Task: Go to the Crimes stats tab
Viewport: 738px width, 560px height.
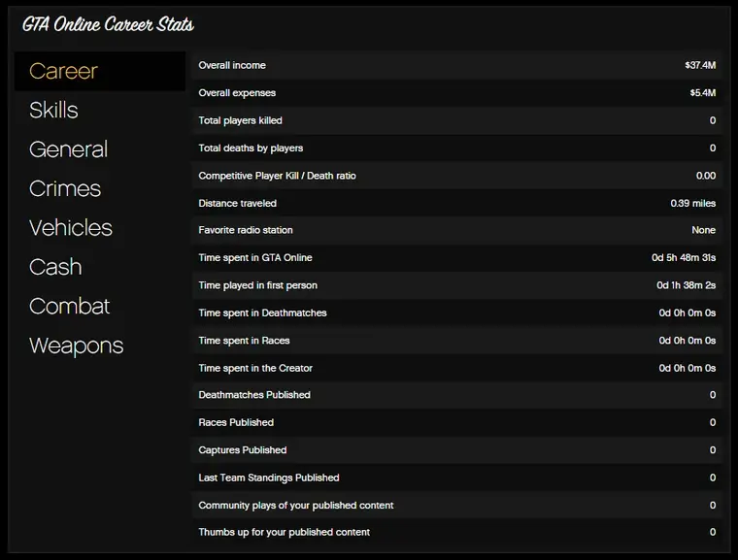Action: pos(65,189)
